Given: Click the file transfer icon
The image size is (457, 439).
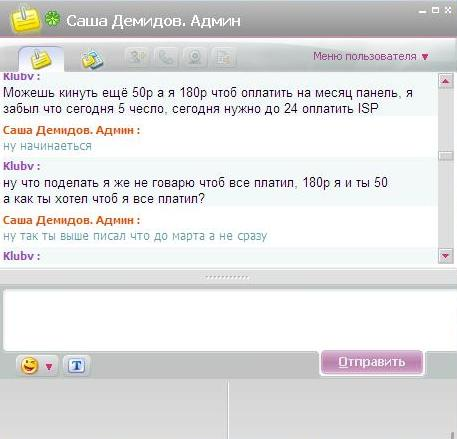Looking at the screenshot, I should [224, 57].
